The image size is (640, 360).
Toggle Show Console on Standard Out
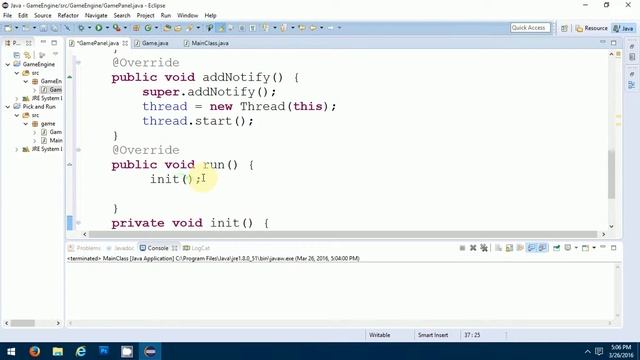click(531, 248)
